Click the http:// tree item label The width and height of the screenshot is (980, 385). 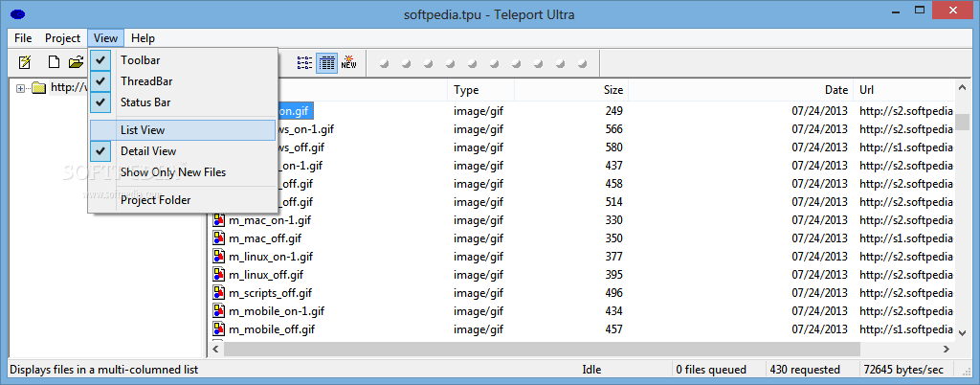(68, 87)
